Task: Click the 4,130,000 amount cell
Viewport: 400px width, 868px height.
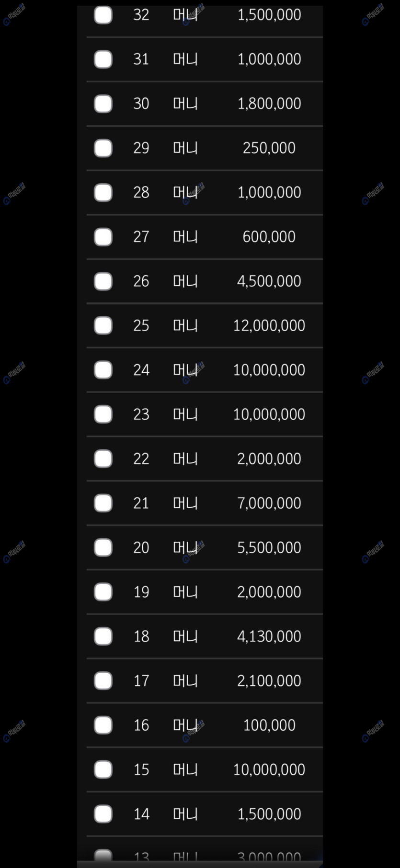Action: [x=269, y=636]
